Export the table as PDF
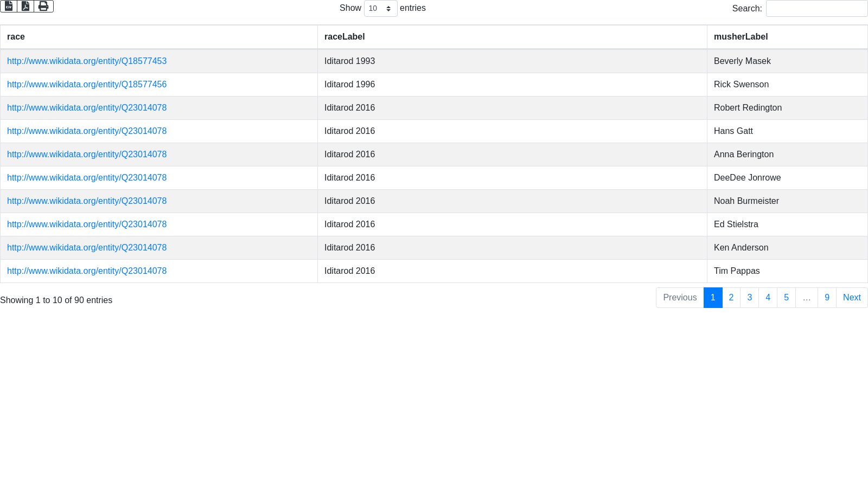Image resolution: width=868 pixels, height=488 pixels. coord(25,6)
